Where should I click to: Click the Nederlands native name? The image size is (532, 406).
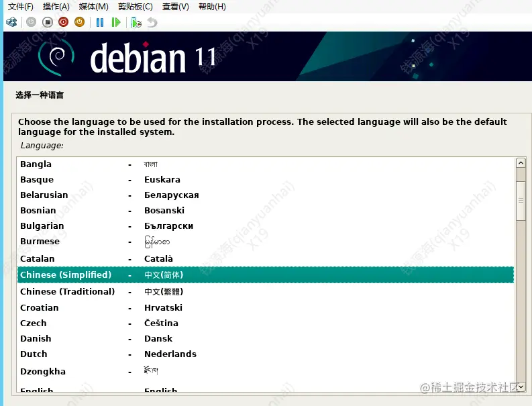(x=170, y=354)
